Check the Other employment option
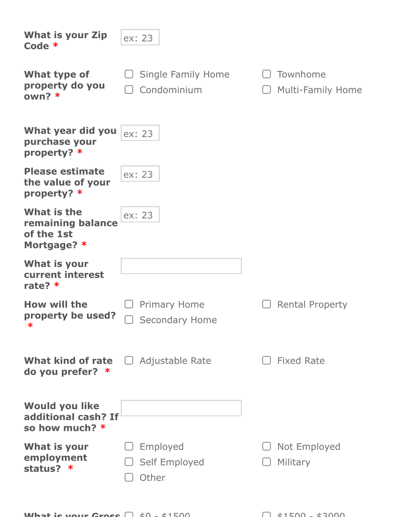 pos(129,477)
